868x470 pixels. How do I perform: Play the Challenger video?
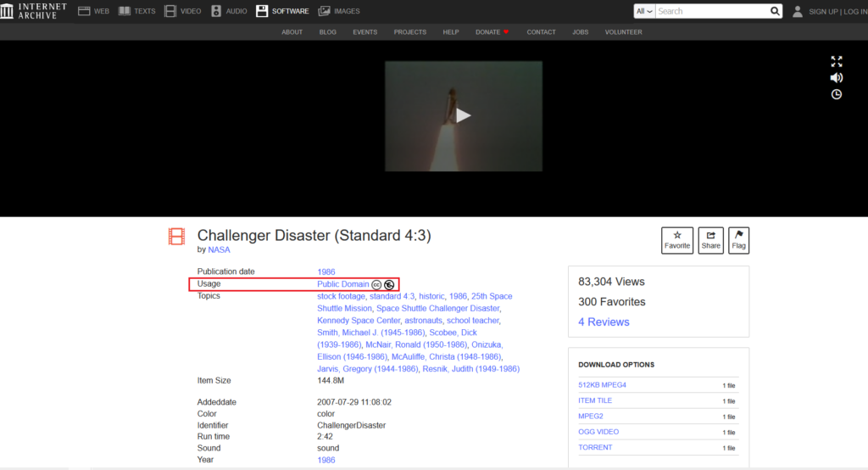(x=464, y=115)
